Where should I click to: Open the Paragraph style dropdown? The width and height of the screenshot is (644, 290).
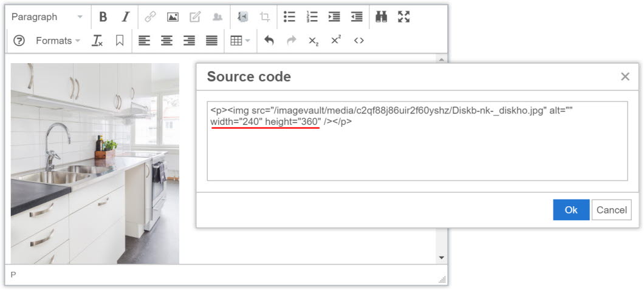click(47, 17)
